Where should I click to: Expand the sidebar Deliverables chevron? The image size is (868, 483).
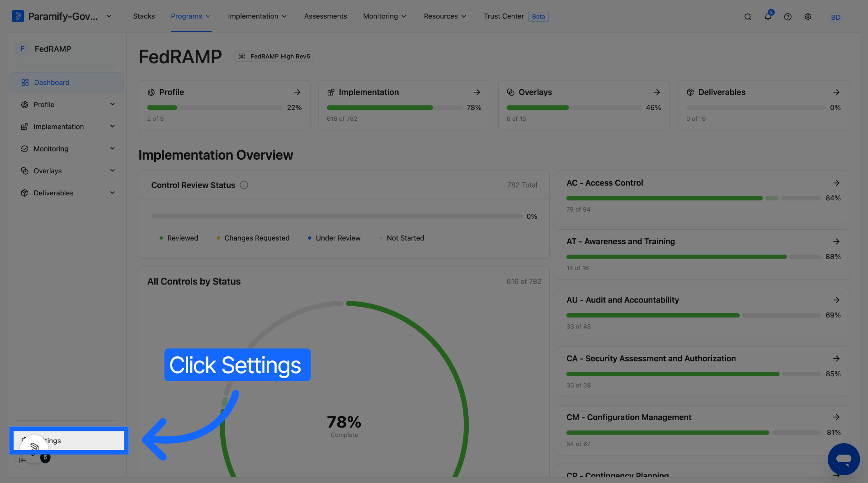coord(113,193)
